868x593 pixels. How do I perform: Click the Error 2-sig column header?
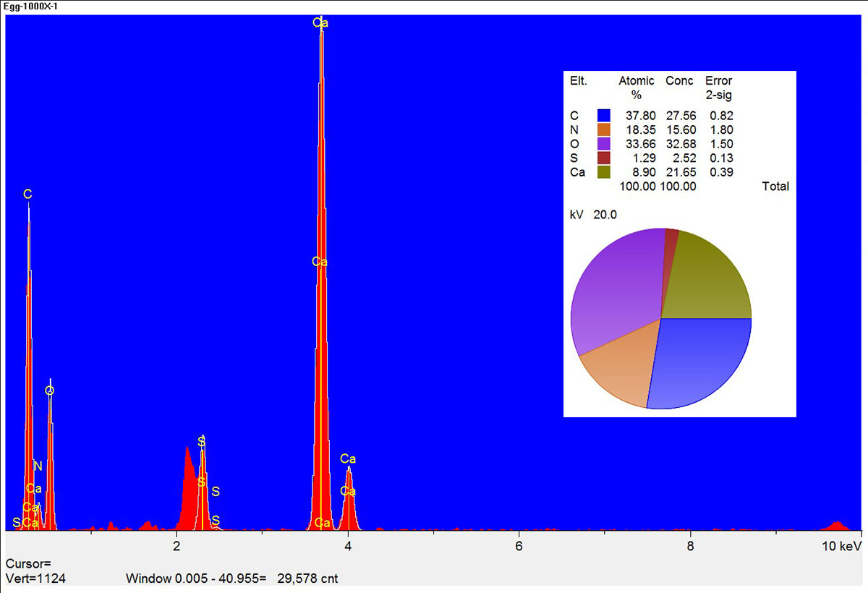click(718, 88)
